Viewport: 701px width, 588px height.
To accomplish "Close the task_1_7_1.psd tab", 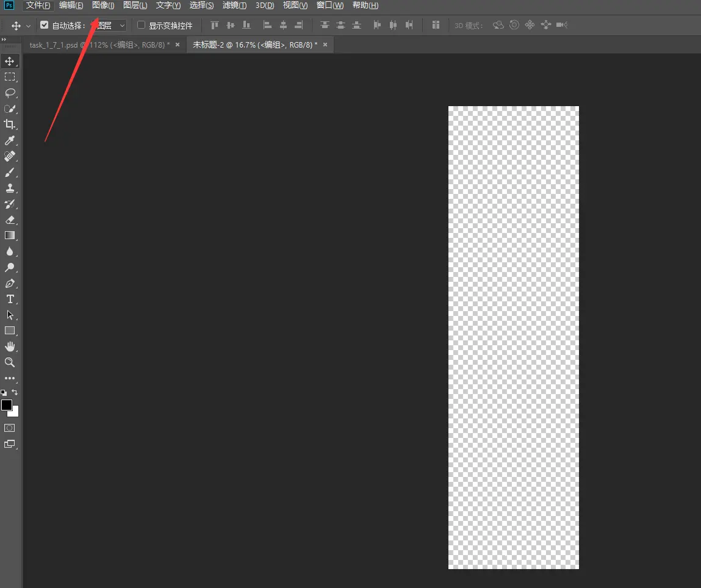I will [178, 45].
